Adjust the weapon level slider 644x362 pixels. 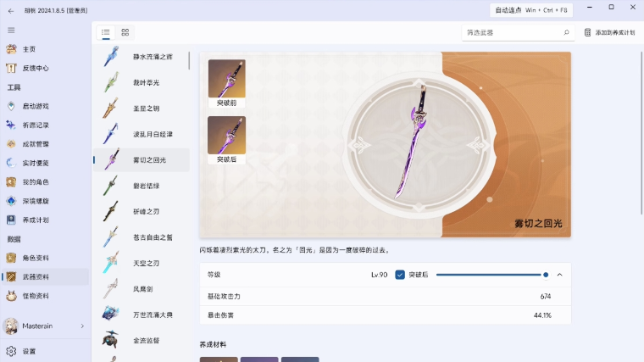click(491, 275)
